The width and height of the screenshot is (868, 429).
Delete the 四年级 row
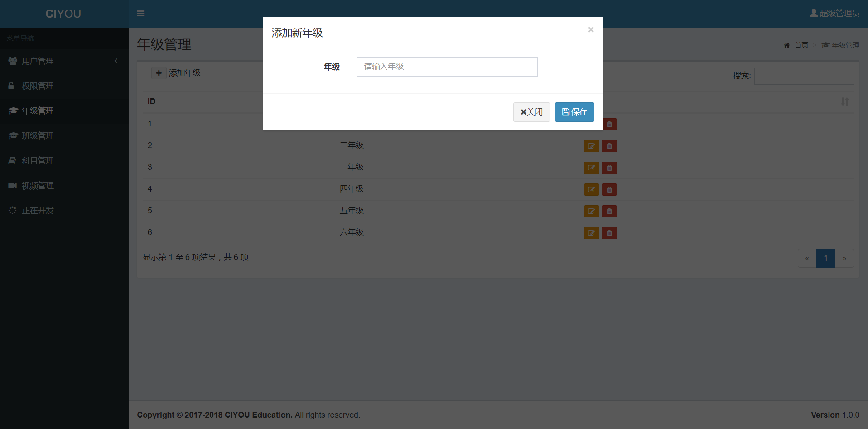[609, 190]
